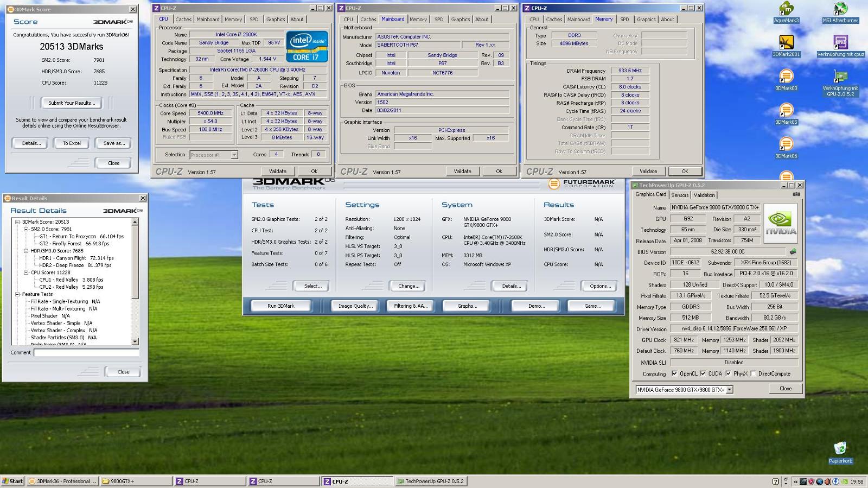
Task: Open the GPU selection dropdown in GPU-Z
Action: coord(730,390)
